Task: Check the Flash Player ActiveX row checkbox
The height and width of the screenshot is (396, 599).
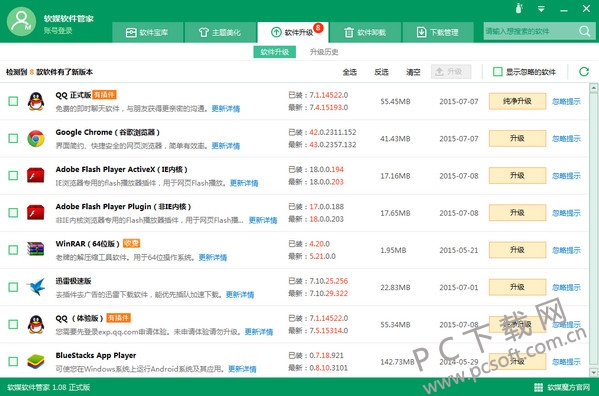Action: click(x=13, y=175)
